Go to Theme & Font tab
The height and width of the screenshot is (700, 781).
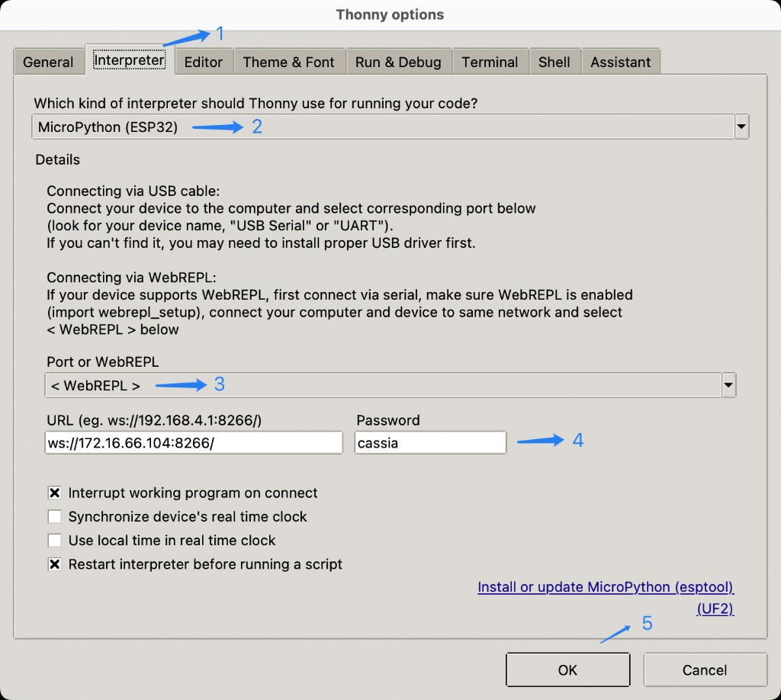[288, 63]
